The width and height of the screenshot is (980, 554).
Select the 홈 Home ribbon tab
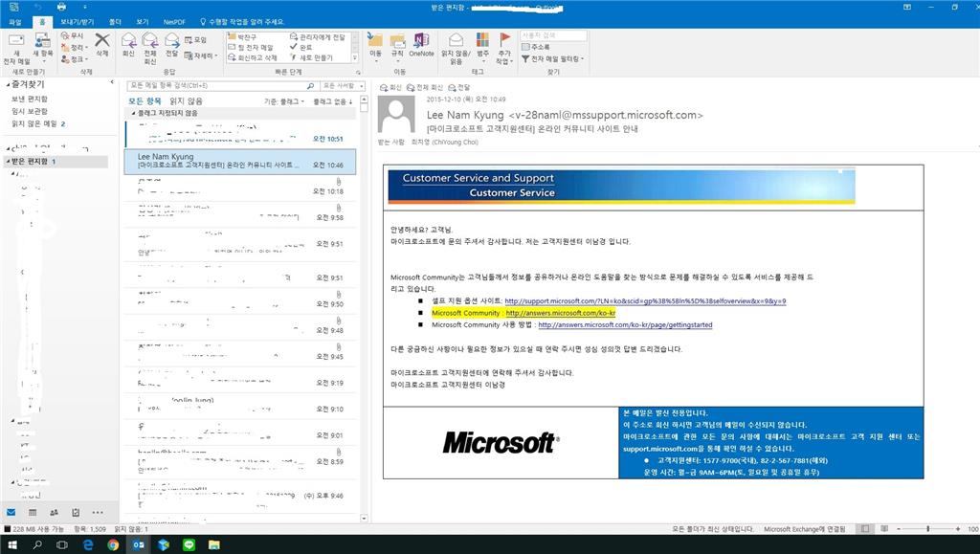point(42,22)
